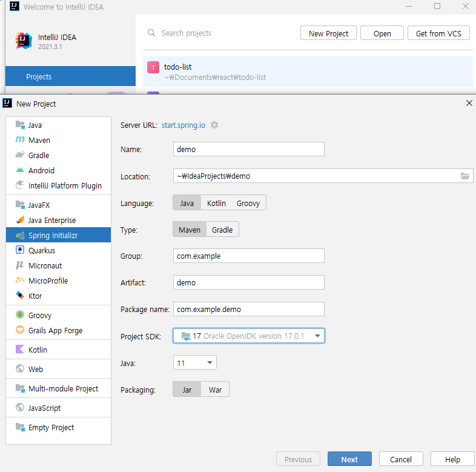Click the todo-list project icon
Screen dimensions: 476x472
click(153, 67)
